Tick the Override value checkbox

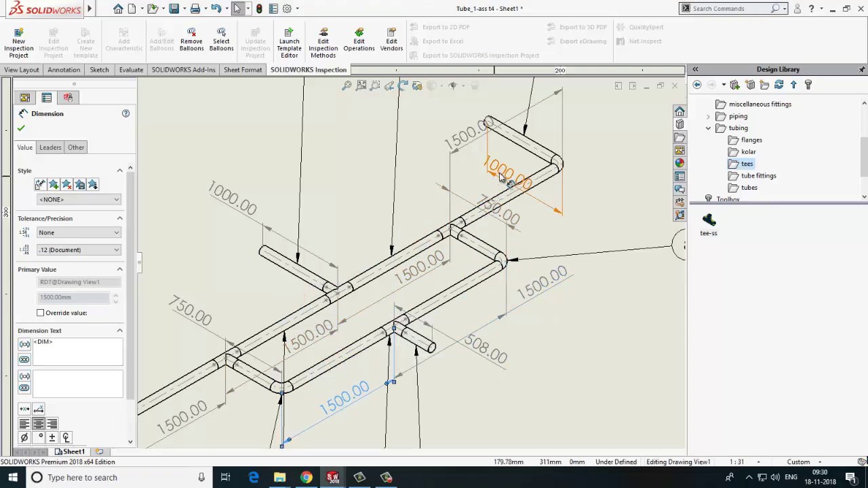point(41,312)
